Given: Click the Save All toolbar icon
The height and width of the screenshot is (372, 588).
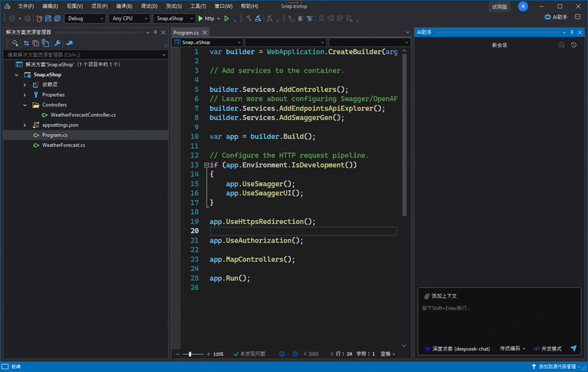Looking at the screenshot, I should (x=56, y=18).
